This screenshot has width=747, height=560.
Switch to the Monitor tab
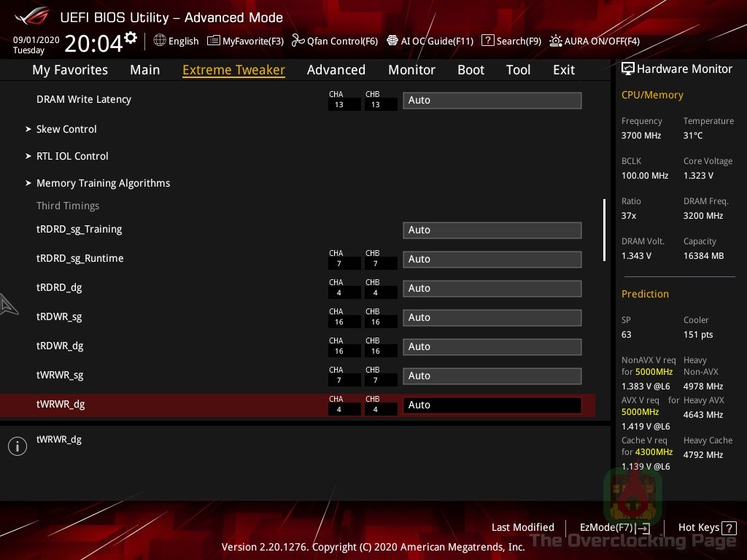point(411,69)
